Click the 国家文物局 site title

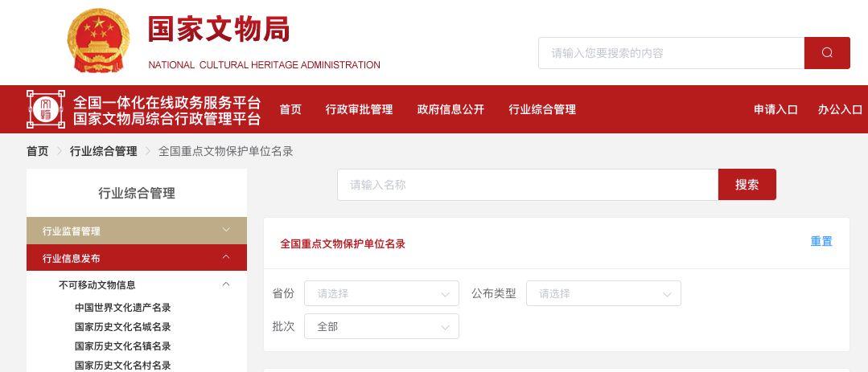[219, 29]
